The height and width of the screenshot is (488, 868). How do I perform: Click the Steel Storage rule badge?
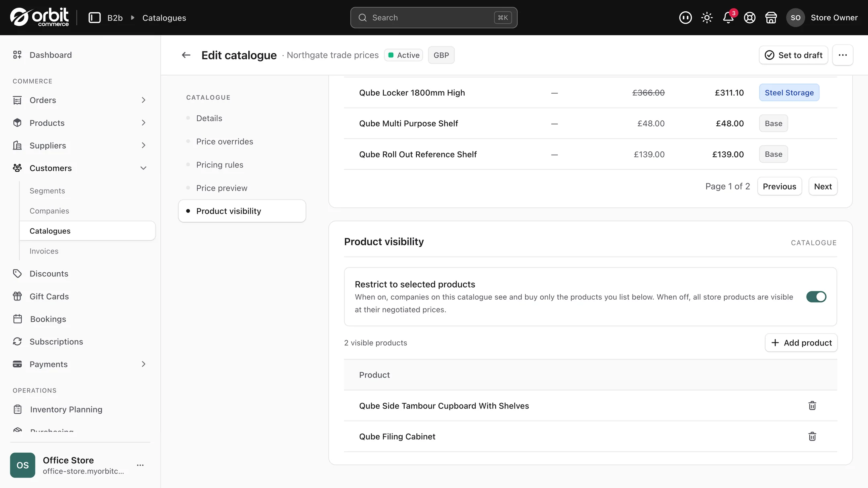point(789,93)
